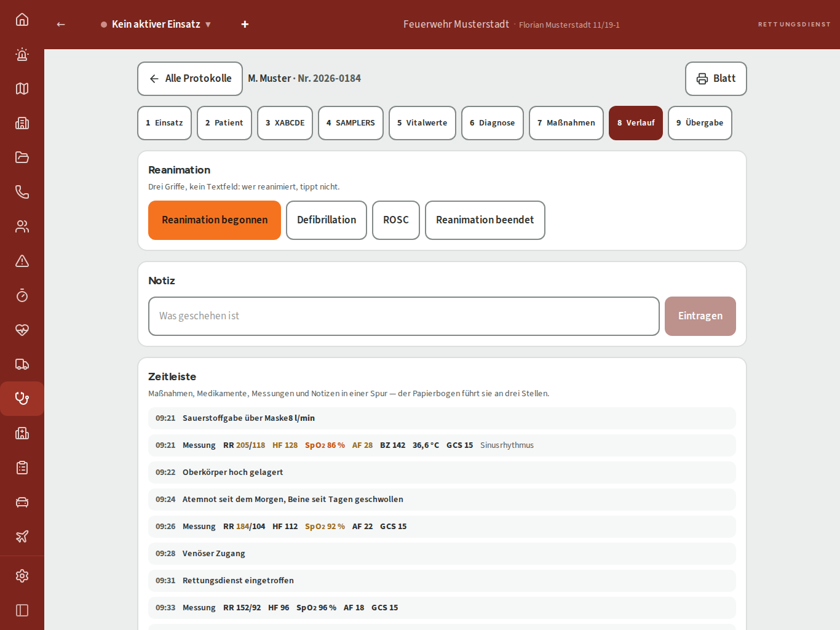Switch to the Patient tab
Screen dimensions: 840x630
pyautogui.click(x=224, y=123)
